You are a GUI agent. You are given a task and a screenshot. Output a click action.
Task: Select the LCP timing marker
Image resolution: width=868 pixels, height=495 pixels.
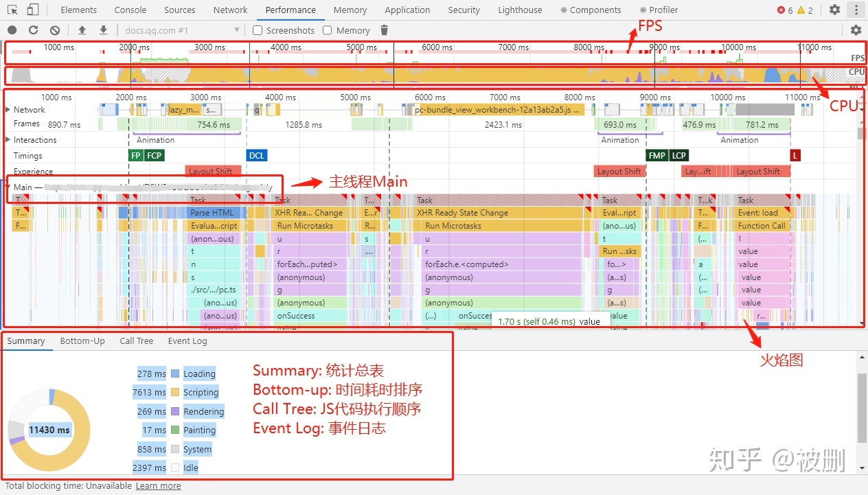coord(679,156)
